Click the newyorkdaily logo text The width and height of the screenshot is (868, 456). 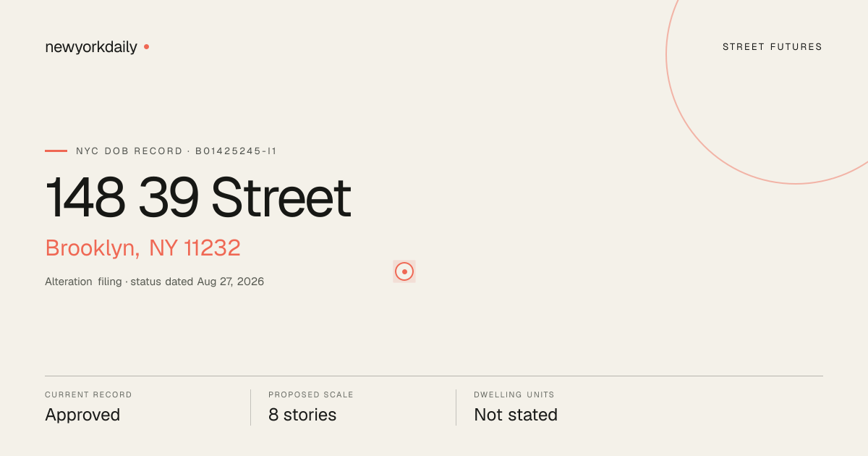[90, 47]
